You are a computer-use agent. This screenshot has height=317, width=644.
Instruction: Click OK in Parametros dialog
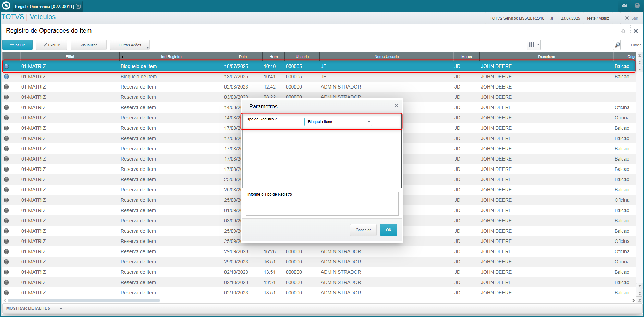(389, 230)
